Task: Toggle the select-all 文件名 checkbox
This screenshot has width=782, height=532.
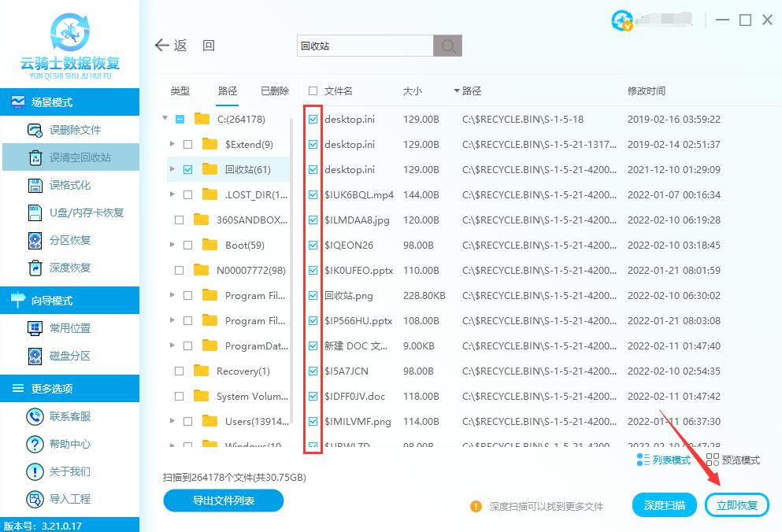Action: (x=313, y=91)
